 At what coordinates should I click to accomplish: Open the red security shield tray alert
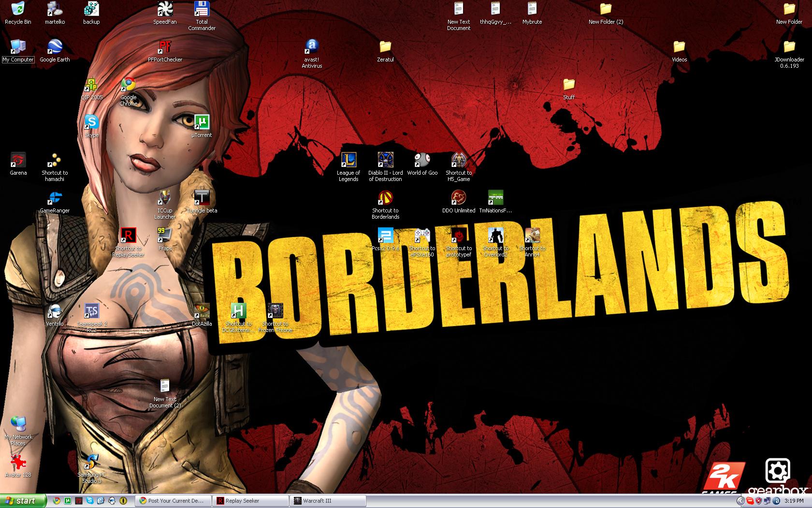(x=759, y=501)
